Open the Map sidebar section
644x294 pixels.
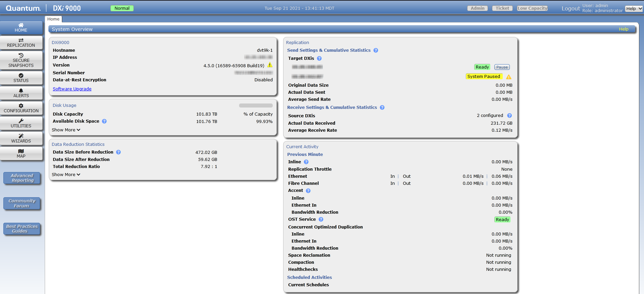[21, 154]
